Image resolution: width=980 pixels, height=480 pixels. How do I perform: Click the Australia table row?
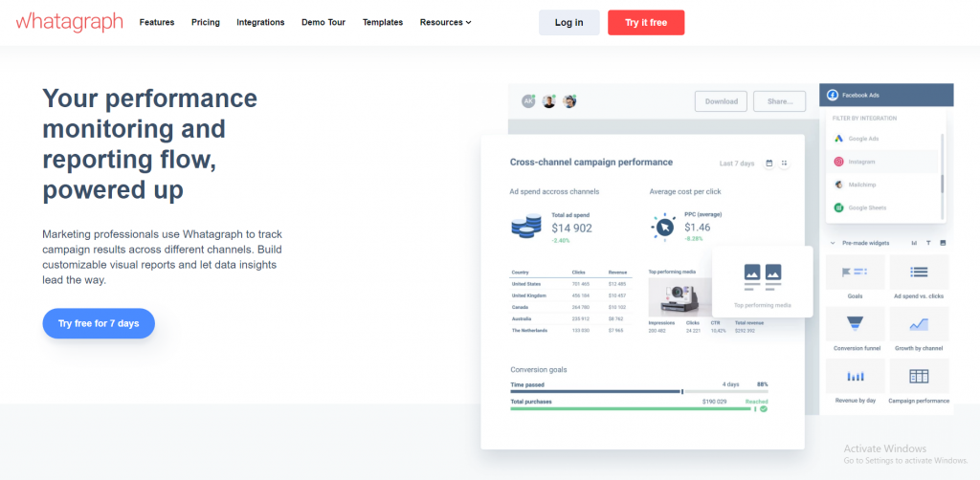tap(570, 319)
